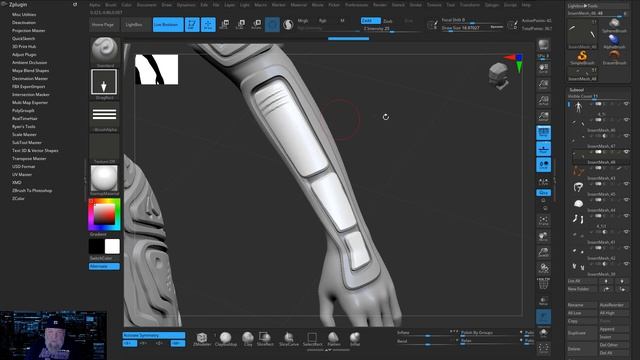
Task: Expand Projection Master sub-palette
Action: pyautogui.click(x=29, y=31)
